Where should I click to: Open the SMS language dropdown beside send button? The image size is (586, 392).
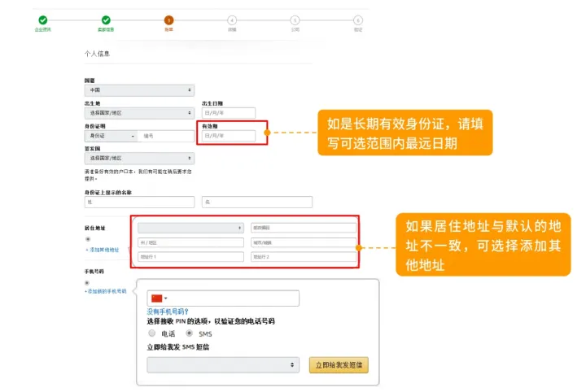(223, 364)
